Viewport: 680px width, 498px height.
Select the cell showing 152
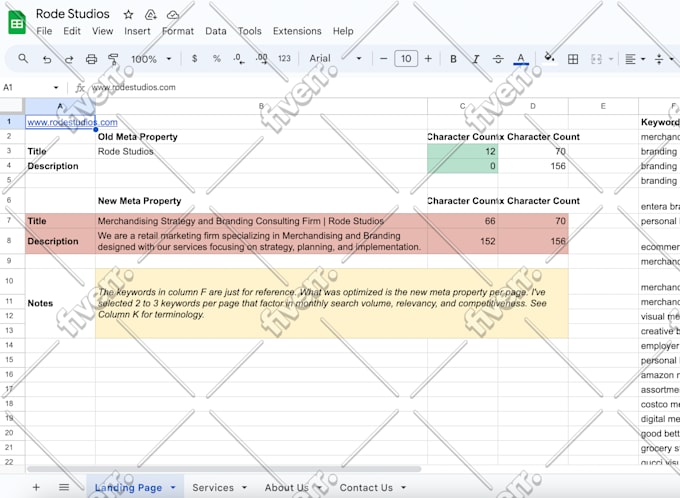click(x=462, y=241)
